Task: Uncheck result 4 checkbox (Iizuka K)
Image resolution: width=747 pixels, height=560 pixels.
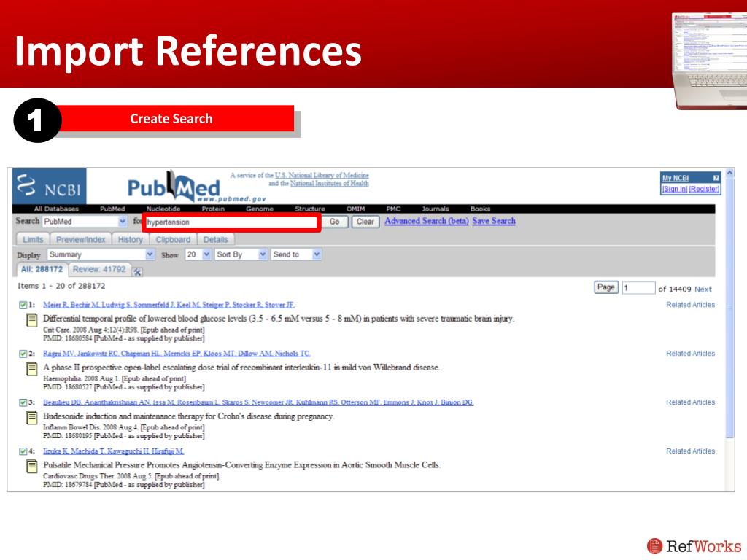Action: (23, 451)
